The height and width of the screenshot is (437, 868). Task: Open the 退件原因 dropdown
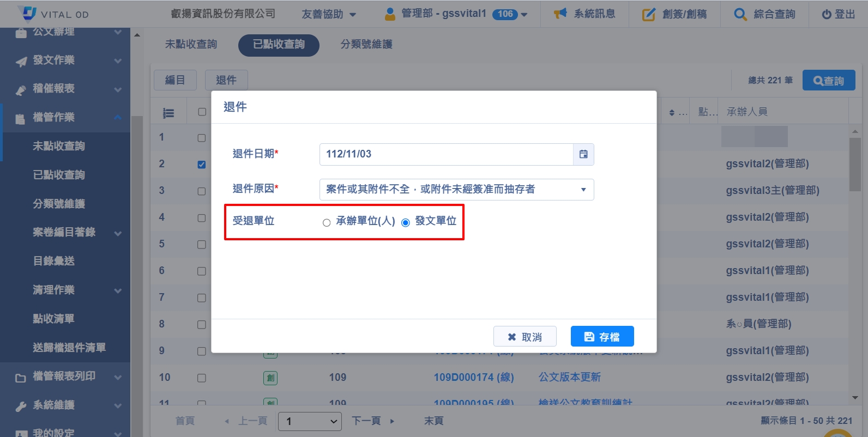click(456, 190)
